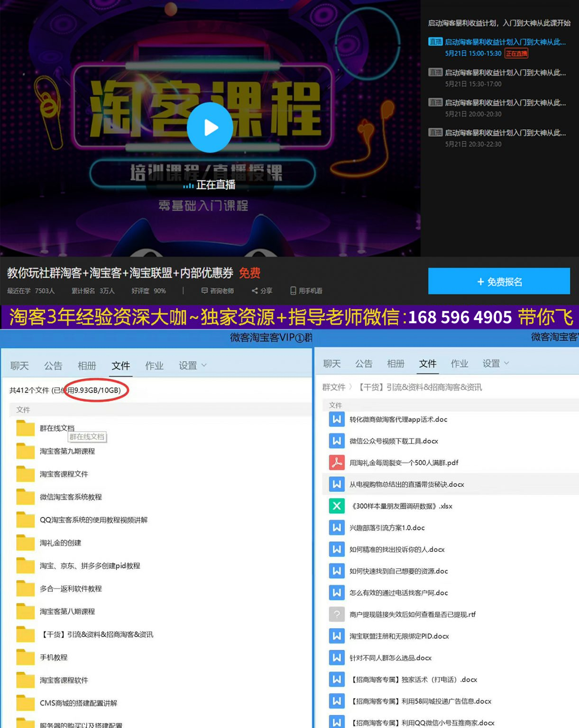Switch to 相册 tab in left window
The height and width of the screenshot is (728, 579).
tap(87, 365)
